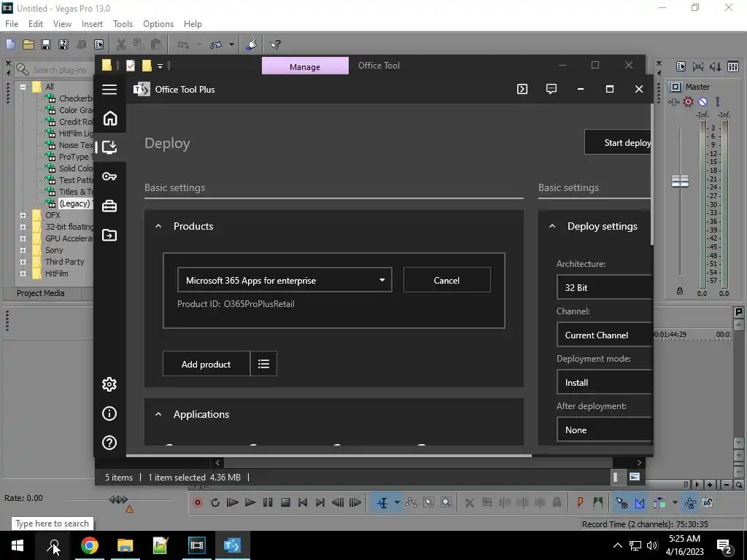Collapse the Products section

(x=158, y=226)
